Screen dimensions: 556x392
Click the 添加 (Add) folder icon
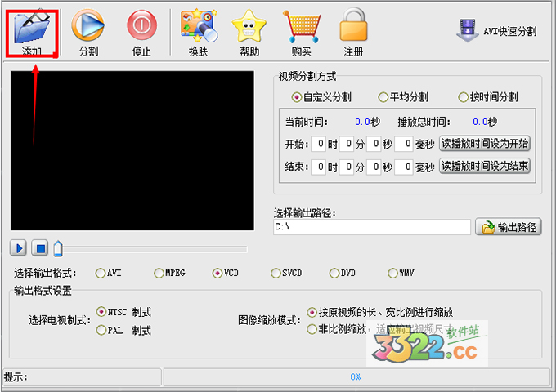tap(32, 29)
